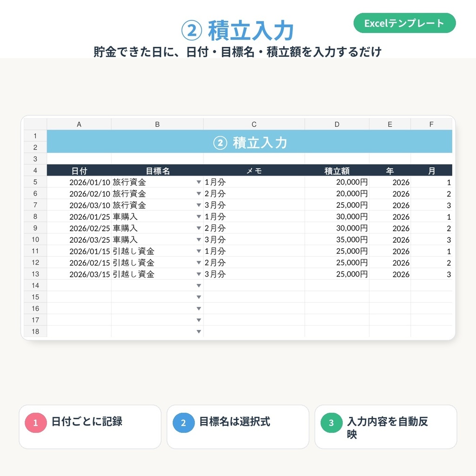Image resolution: width=476 pixels, height=476 pixels.
Task: Click the Excelテンプレート badge
Action: [405, 23]
